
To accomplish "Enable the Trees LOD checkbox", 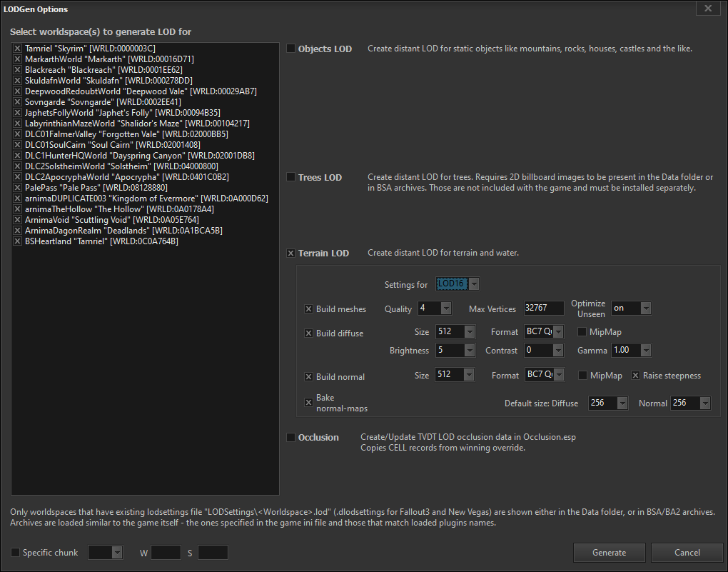I will point(290,177).
